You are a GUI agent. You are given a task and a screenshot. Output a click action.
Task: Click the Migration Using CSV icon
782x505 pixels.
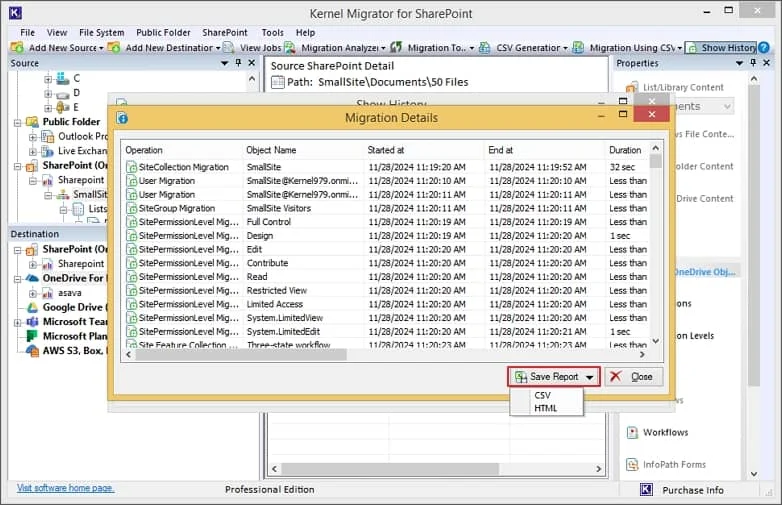click(578, 47)
